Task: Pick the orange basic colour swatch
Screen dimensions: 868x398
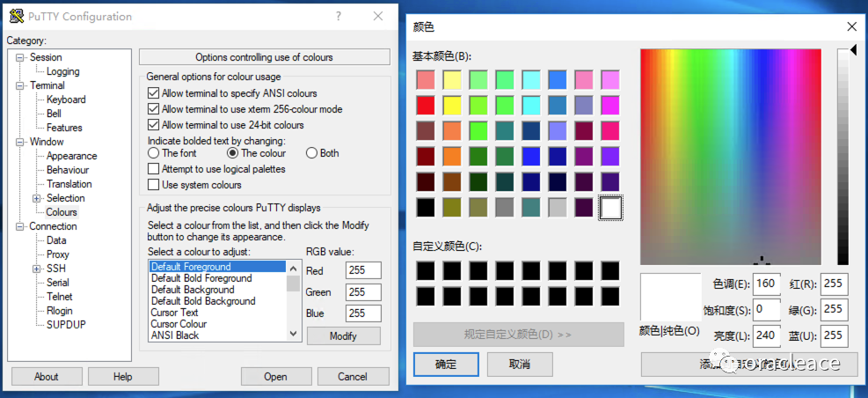Action: [452, 157]
